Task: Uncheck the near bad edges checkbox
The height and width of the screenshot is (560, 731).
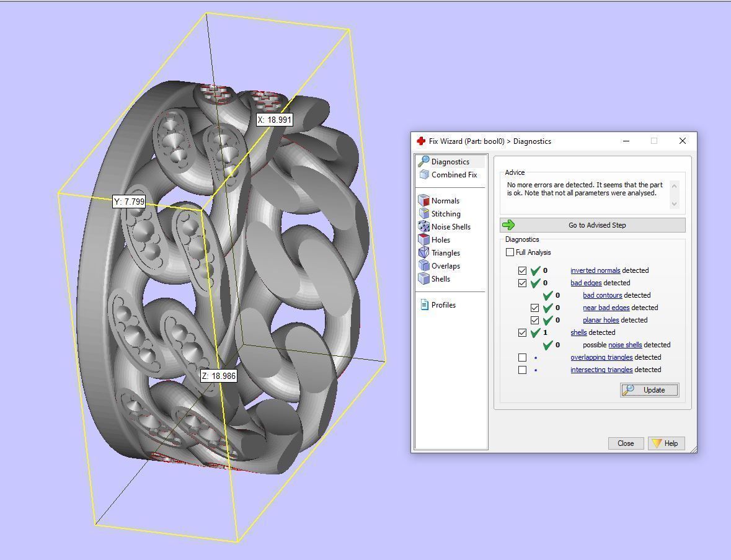Action: coord(534,308)
